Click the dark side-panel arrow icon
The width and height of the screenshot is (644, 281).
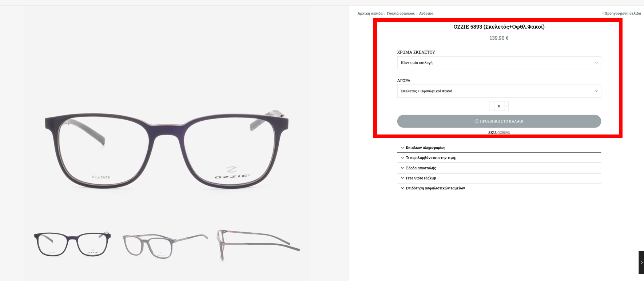[641, 262]
